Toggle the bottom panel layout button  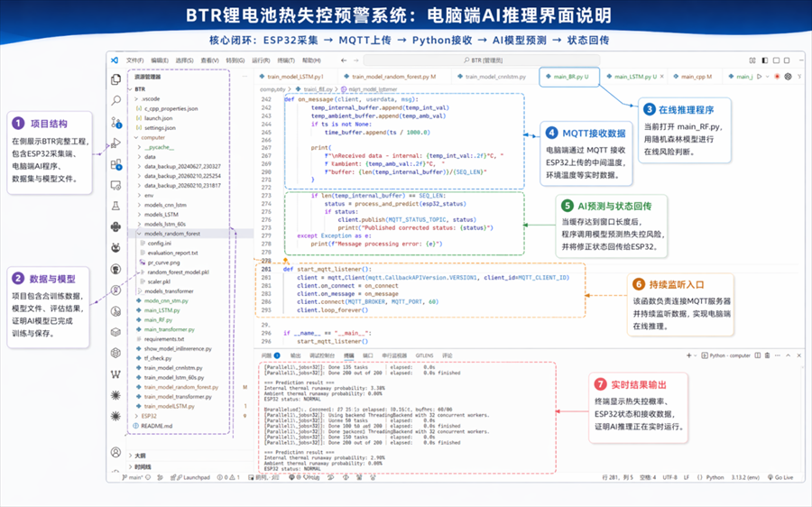tap(776, 60)
